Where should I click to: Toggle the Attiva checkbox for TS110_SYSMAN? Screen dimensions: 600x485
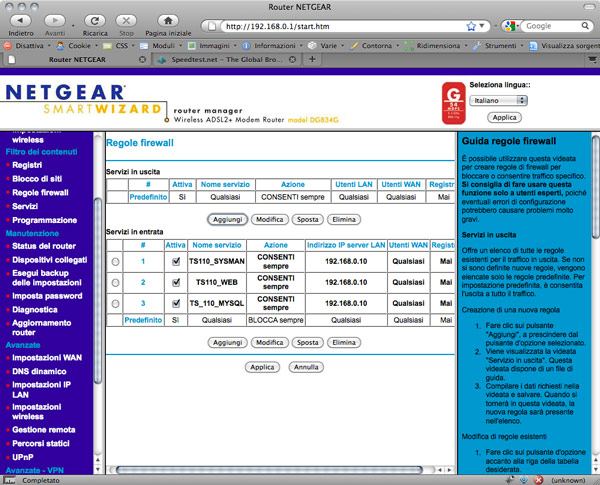pyautogui.click(x=176, y=261)
